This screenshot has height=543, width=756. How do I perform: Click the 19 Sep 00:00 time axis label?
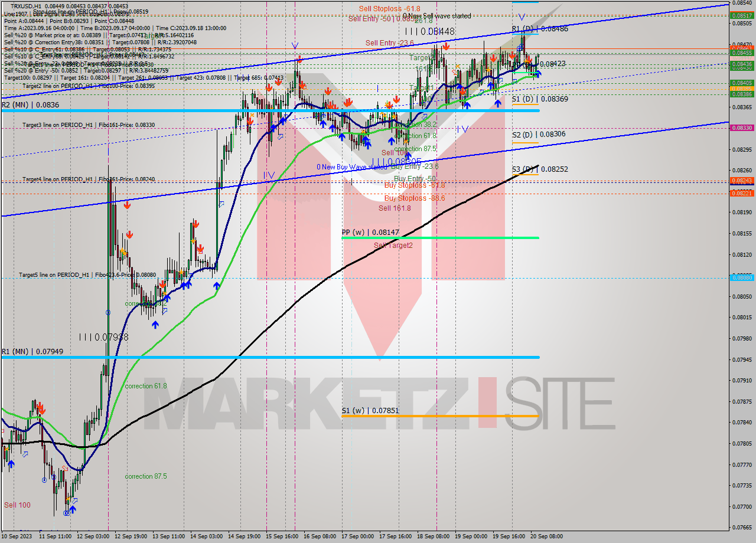click(x=471, y=537)
